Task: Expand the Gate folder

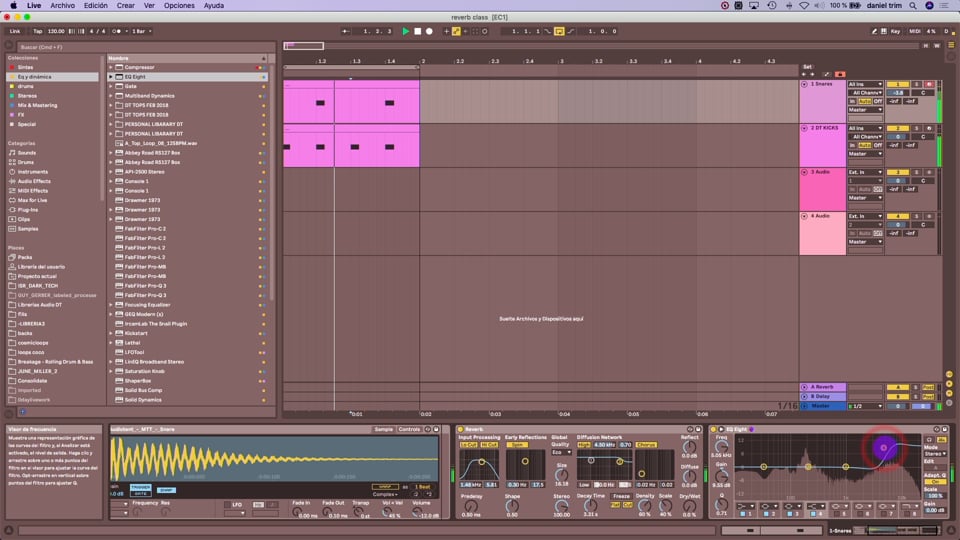Action: (x=111, y=86)
